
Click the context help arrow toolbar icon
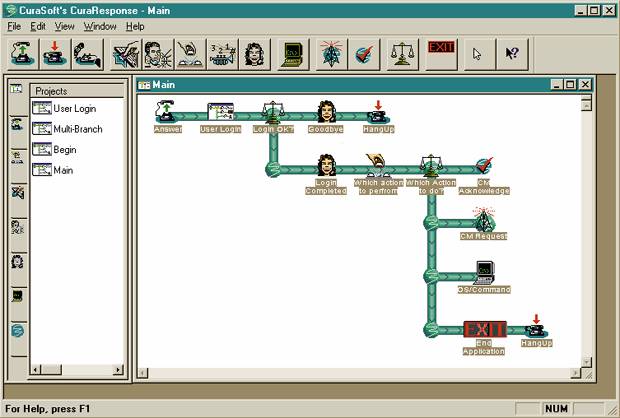[512, 51]
